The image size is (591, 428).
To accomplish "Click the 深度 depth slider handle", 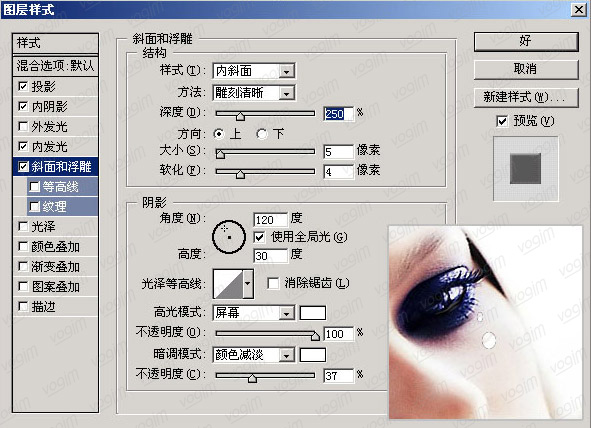I will (x=240, y=116).
